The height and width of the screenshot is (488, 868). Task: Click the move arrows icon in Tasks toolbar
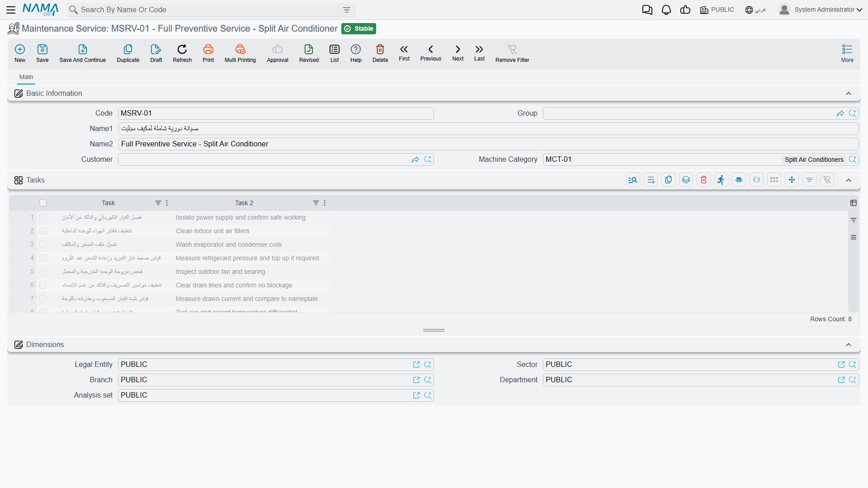792,180
